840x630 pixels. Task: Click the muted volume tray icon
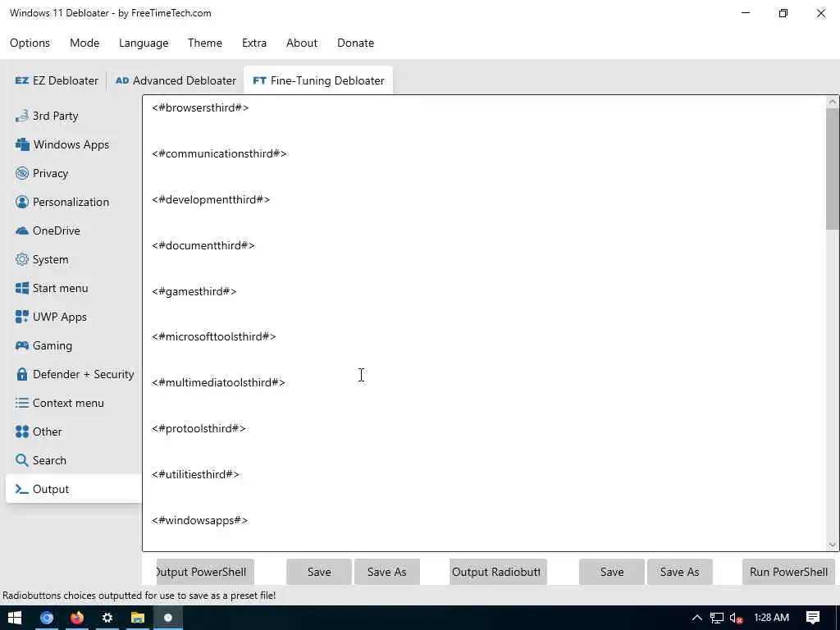[x=737, y=619]
